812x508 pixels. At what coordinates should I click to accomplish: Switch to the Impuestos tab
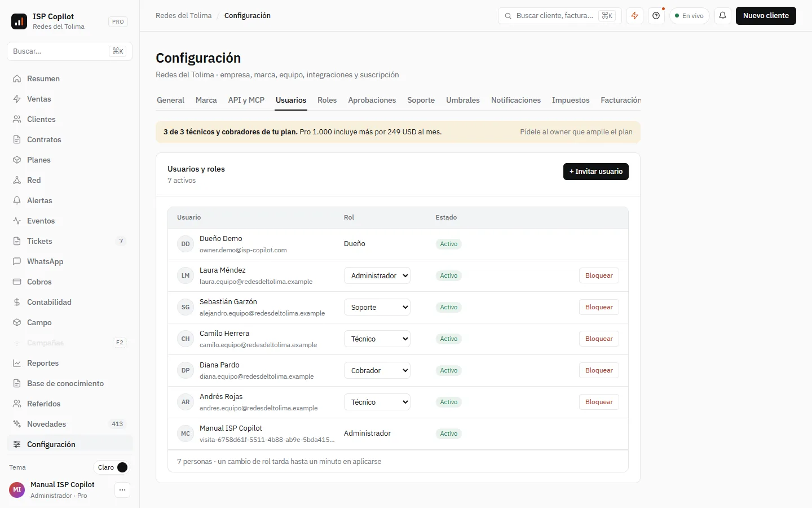point(571,100)
